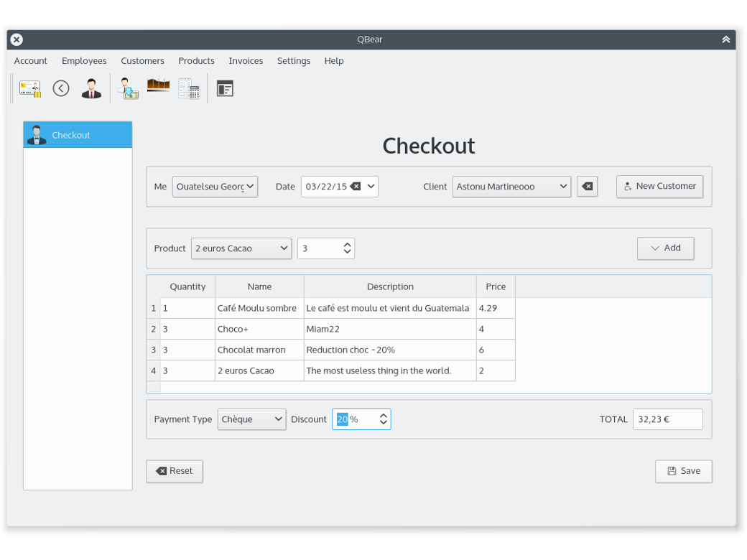Click the New Customer button
Viewport: 747px width, 560px height.
click(x=659, y=186)
